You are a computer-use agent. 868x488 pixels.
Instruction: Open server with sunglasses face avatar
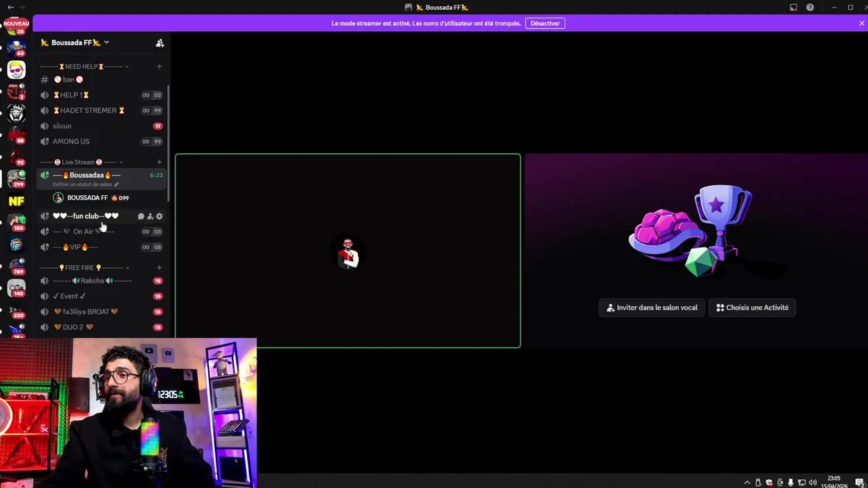coord(16,70)
